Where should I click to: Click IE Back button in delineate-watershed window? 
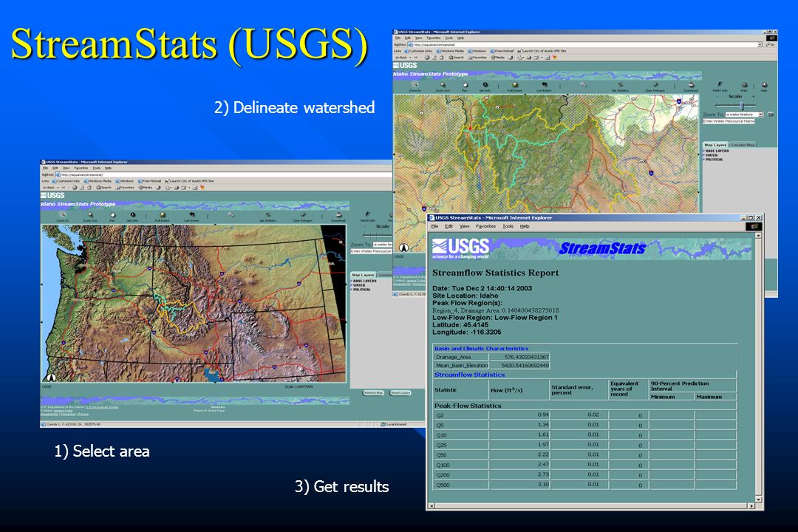point(401,57)
